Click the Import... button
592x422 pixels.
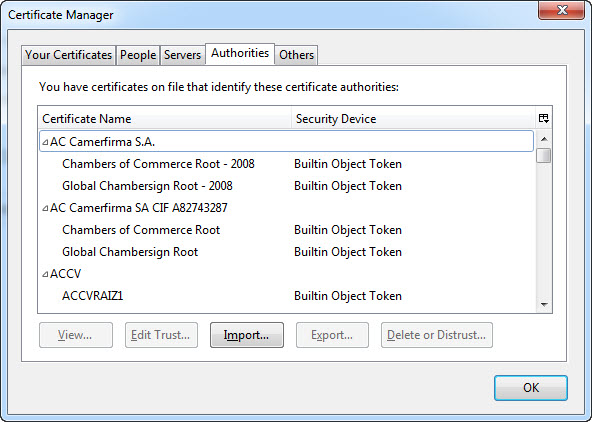(x=247, y=335)
